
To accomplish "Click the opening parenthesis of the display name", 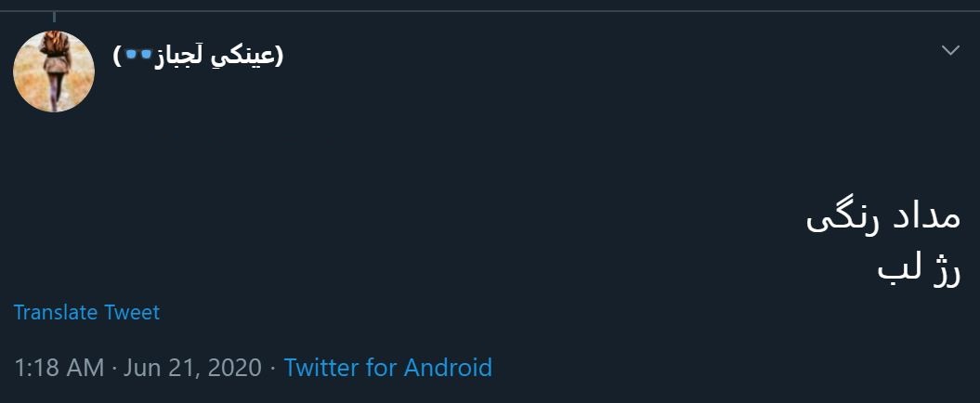I will 278,56.
